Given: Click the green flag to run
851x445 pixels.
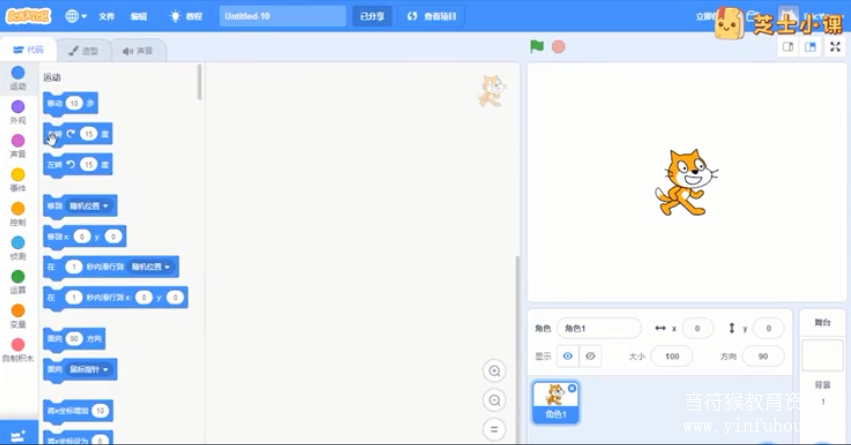Looking at the screenshot, I should (537, 47).
